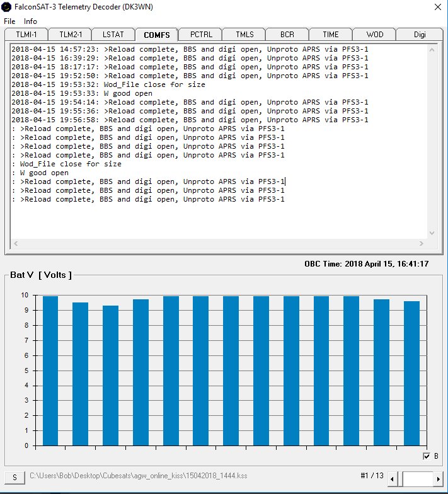
Task: Switch to the LSTAT tab
Action: [x=113, y=34]
